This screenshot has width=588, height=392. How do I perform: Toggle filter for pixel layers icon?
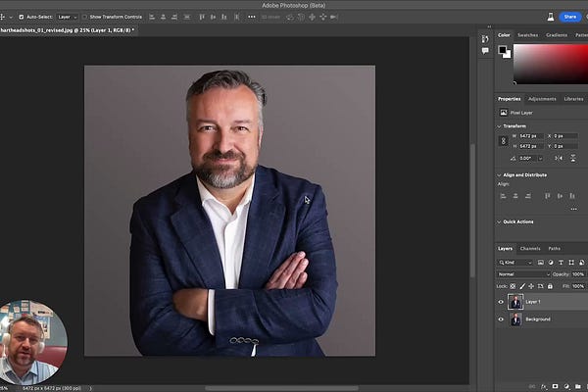tap(540, 263)
